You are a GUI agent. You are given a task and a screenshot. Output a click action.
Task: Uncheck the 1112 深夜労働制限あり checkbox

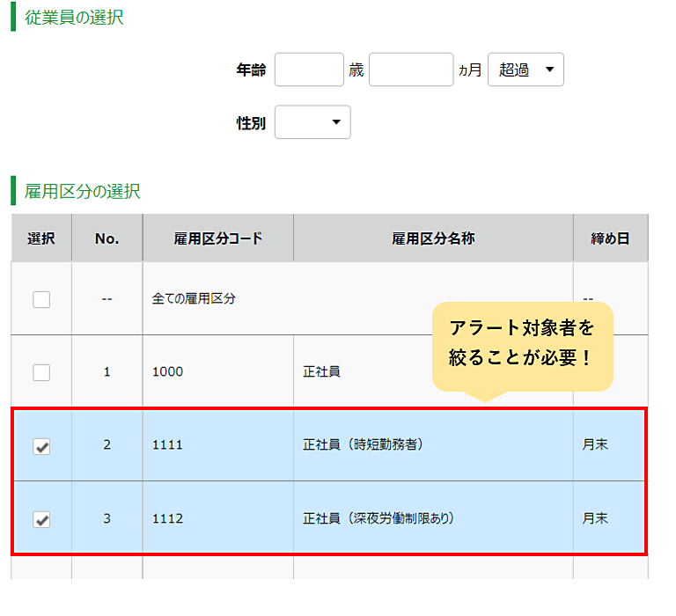(x=41, y=519)
